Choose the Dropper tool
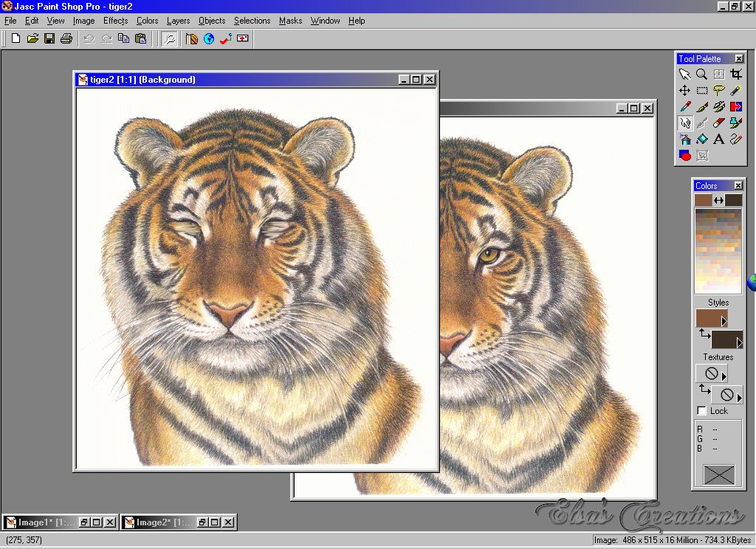 click(x=684, y=106)
